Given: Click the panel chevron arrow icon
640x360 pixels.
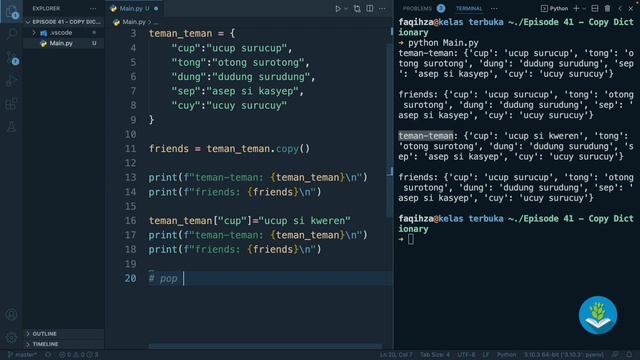Looking at the screenshot, I should click(x=620, y=9).
